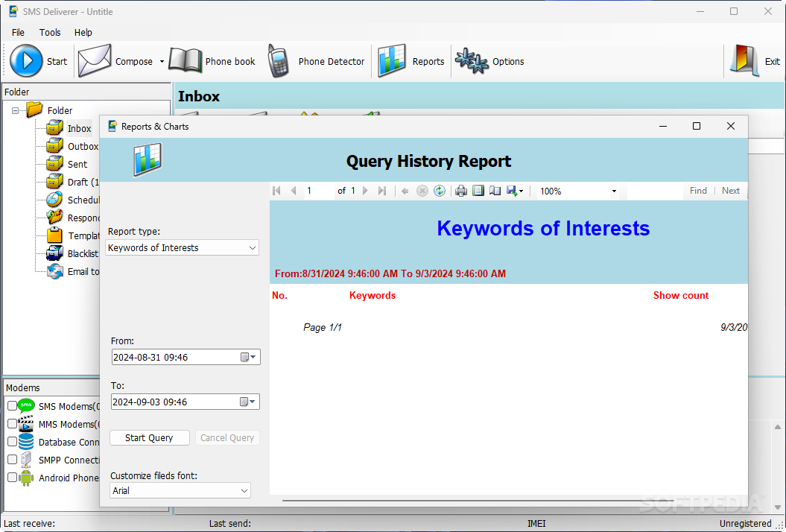
Task: Click the main window scrollbar down arrow
Action: click(x=778, y=507)
